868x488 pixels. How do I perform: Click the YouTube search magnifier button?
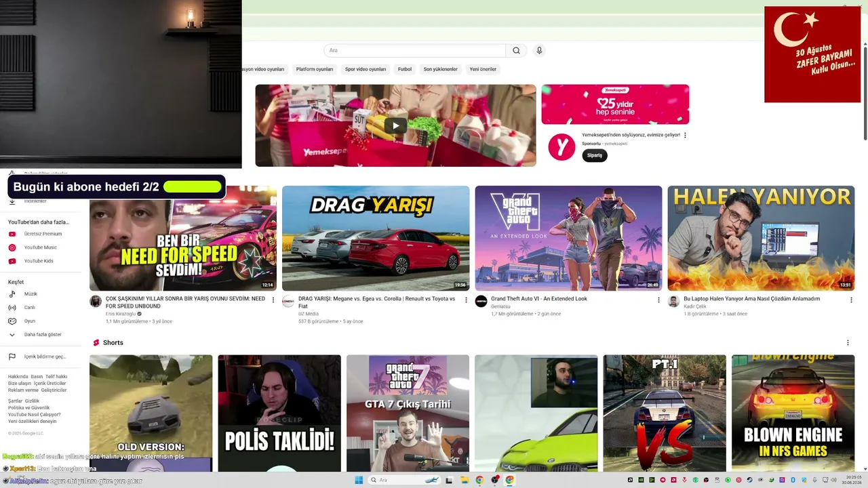click(x=516, y=50)
